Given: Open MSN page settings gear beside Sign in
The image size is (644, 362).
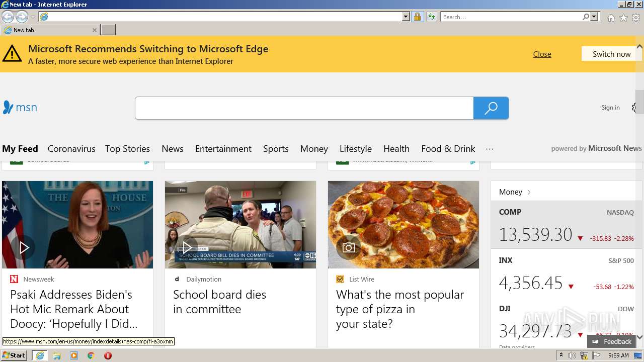Looking at the screenshot, I should tap(634, 108).
